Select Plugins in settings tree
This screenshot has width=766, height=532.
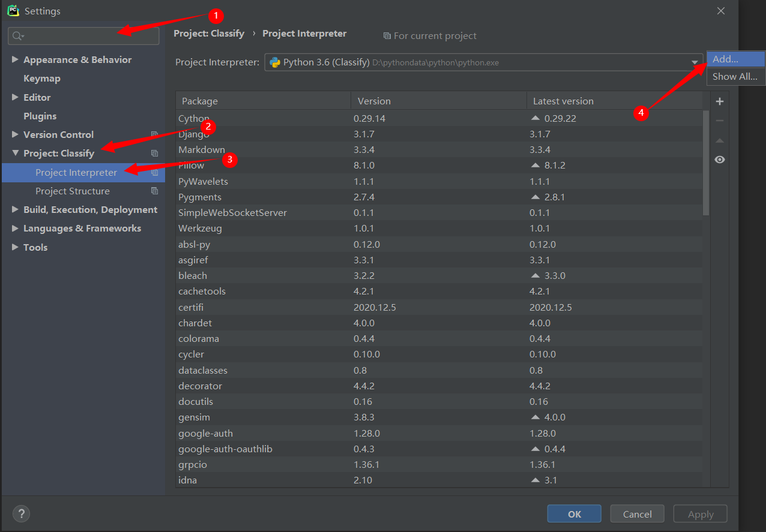click(40, 116)
